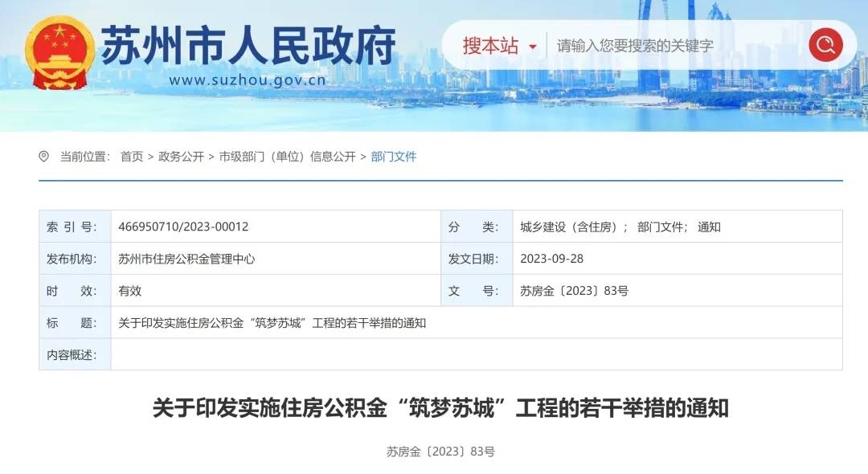Go to 首页 in the breadcrumb
Viewport: 868px width, 474px height.
tap(132, 157)
